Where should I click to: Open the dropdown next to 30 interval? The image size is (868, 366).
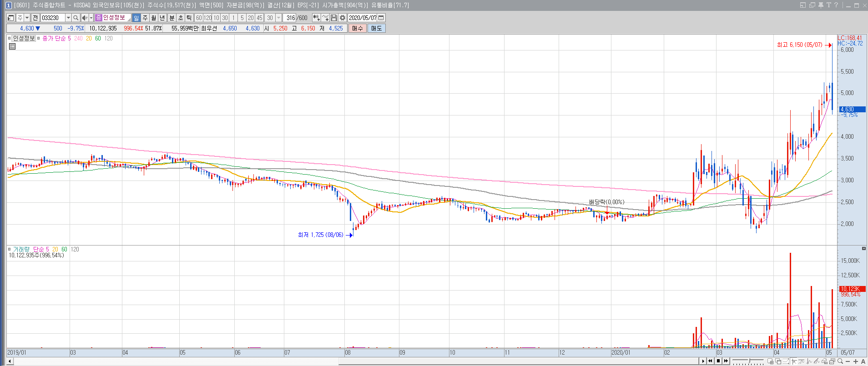point(278,18)
